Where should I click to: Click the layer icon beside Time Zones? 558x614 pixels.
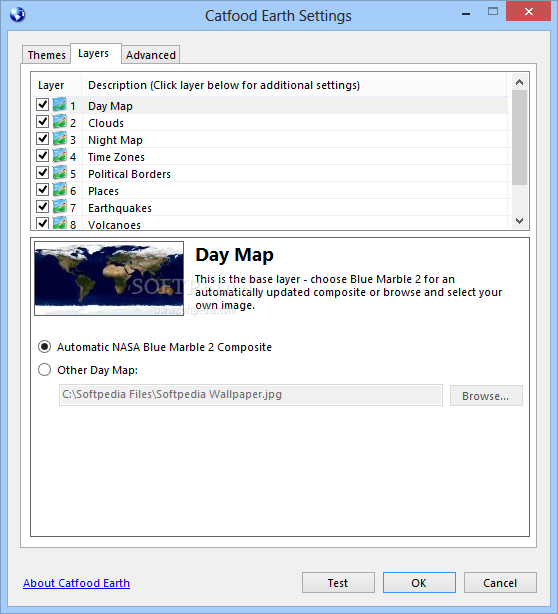click(59, 156)
